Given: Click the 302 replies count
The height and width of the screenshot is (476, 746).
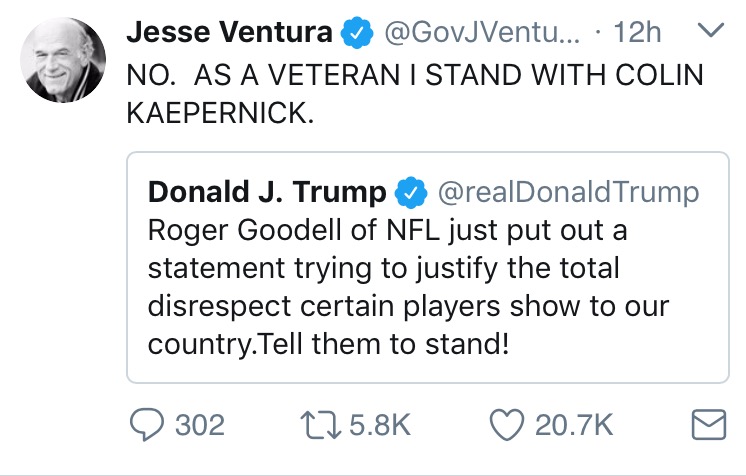Looking at the screenshot, I should [x=200, y=426].
